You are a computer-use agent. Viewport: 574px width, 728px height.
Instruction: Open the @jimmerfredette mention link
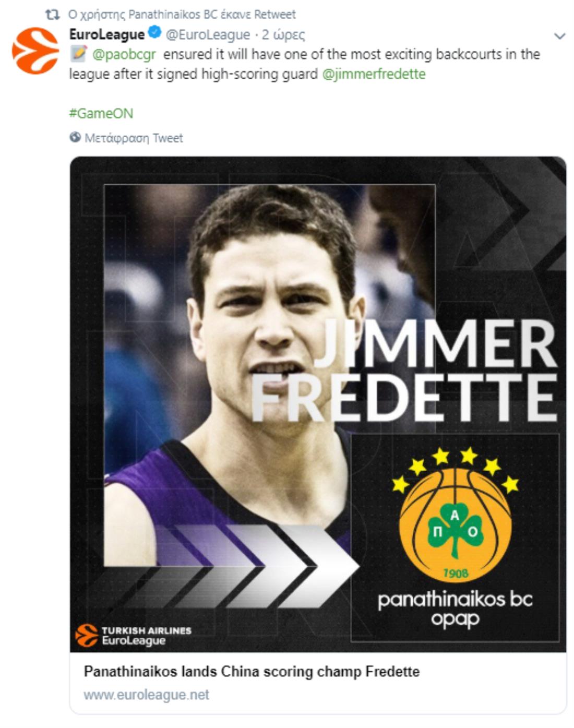(x=374, y=74)
